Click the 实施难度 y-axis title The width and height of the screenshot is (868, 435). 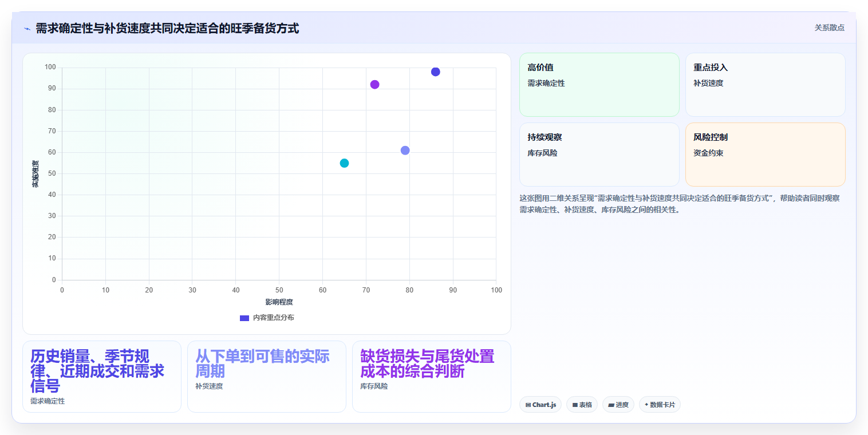[35, 174]
